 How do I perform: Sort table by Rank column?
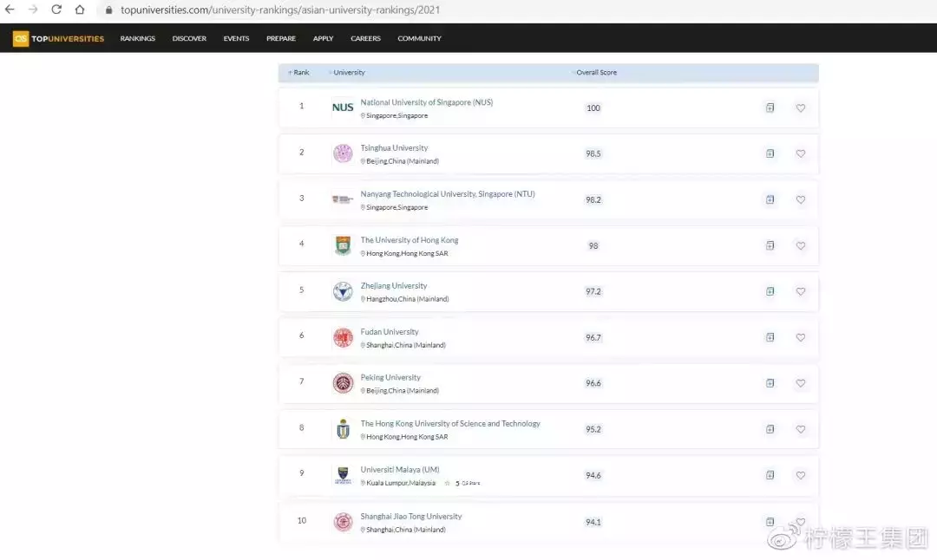[299, 73]
